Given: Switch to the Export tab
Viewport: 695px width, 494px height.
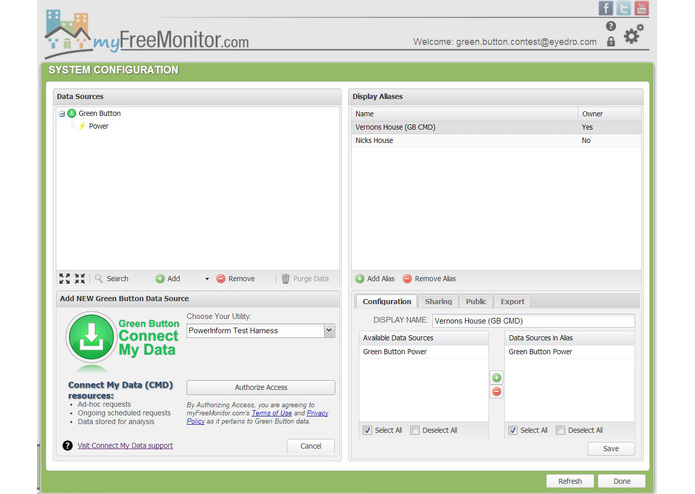Looking at the screenshot, I should [x=512, y=301].
